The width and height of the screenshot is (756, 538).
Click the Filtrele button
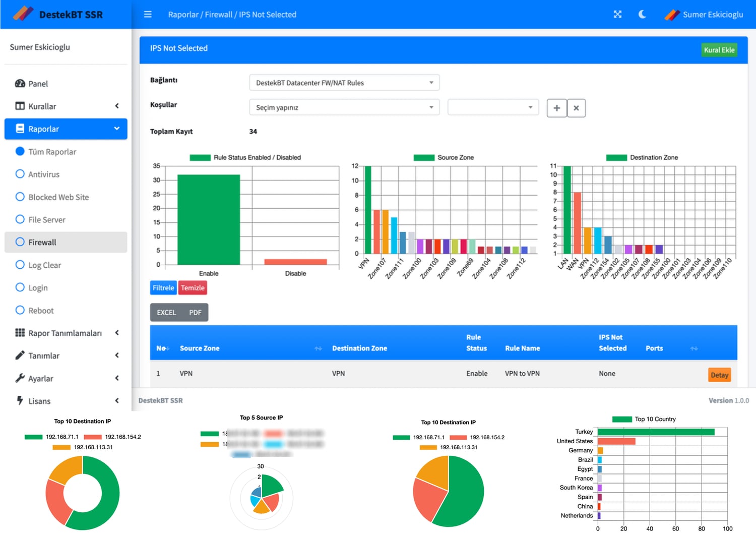tap(163, 288)
